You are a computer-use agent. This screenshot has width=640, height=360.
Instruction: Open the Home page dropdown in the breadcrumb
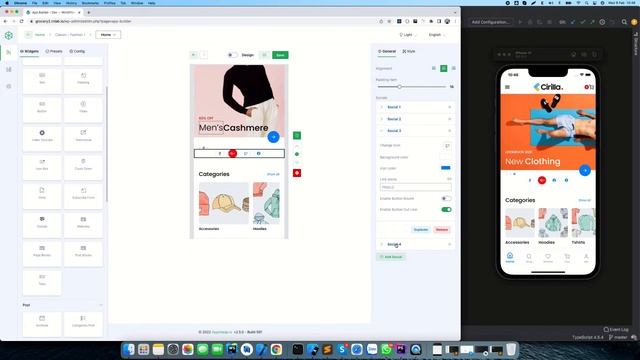click(x=108, y=35)
